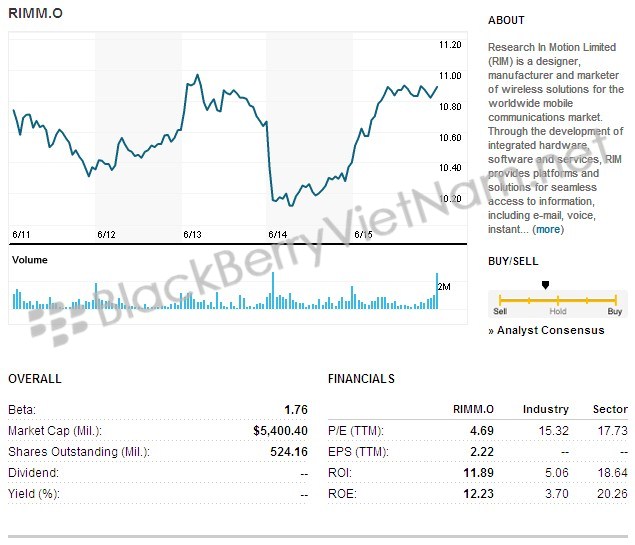
Task: Click the ROE row label
Action: click(x=342, y=494)
